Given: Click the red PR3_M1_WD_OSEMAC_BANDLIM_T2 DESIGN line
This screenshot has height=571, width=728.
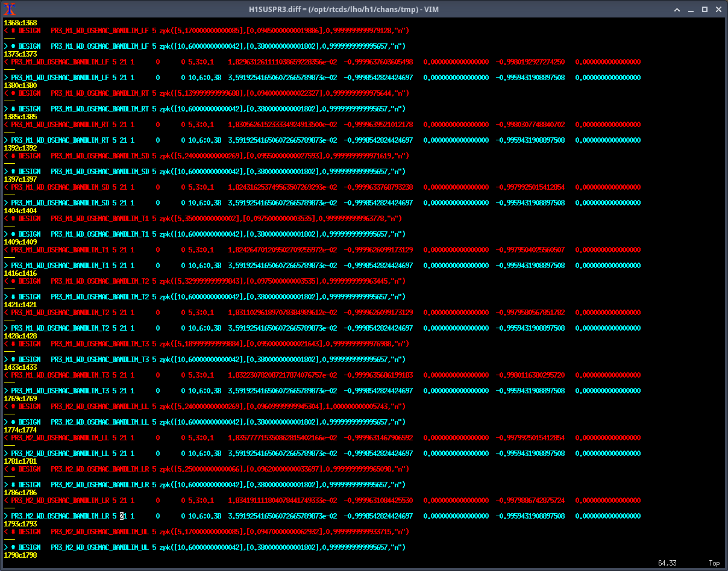Looking at the screenshot, I should [205, 281].
